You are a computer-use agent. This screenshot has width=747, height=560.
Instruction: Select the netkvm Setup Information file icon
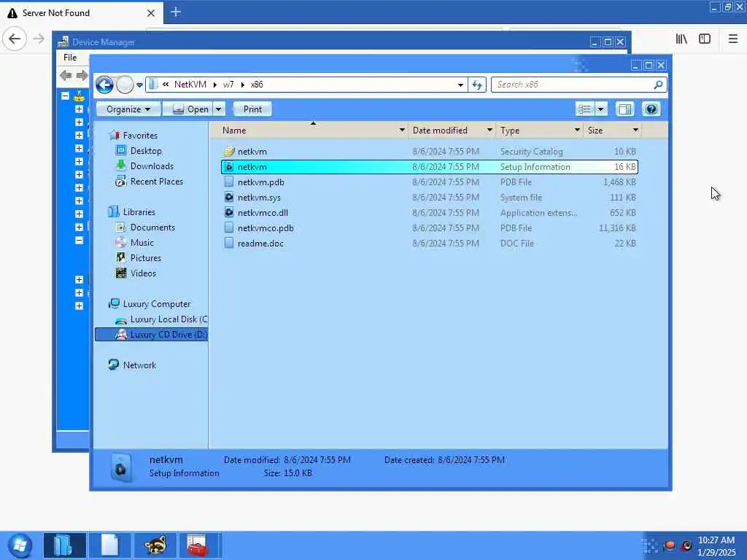pyautogui.click(x=229, y=167)
